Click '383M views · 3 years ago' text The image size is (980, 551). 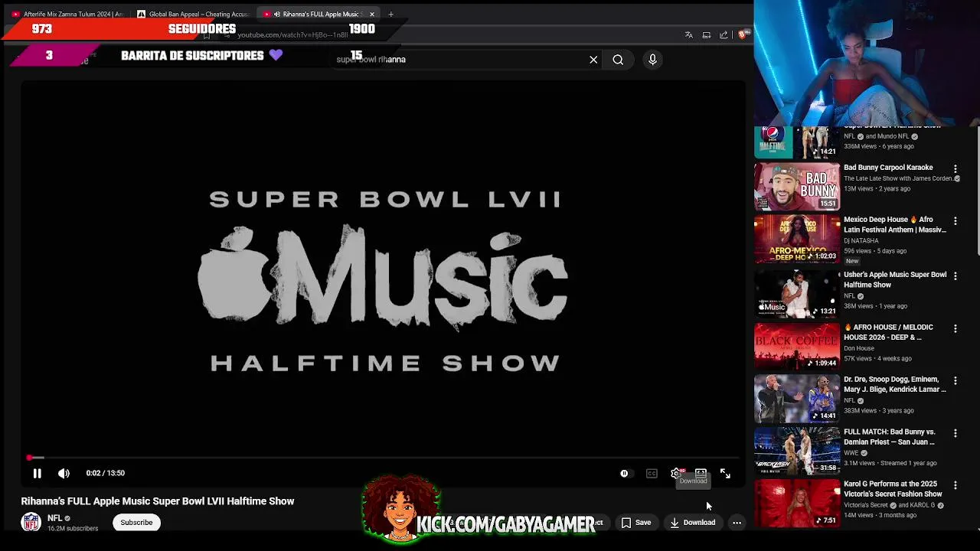878,411
